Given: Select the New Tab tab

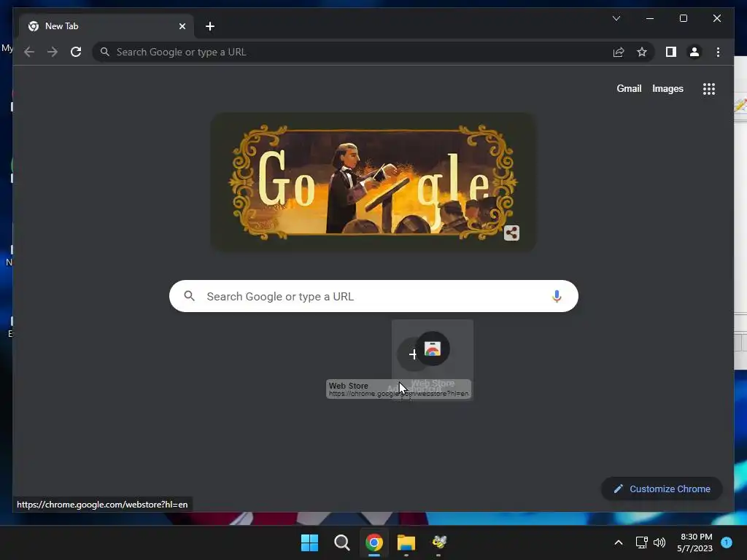Looking at the screenshot, I should (107, 26).
